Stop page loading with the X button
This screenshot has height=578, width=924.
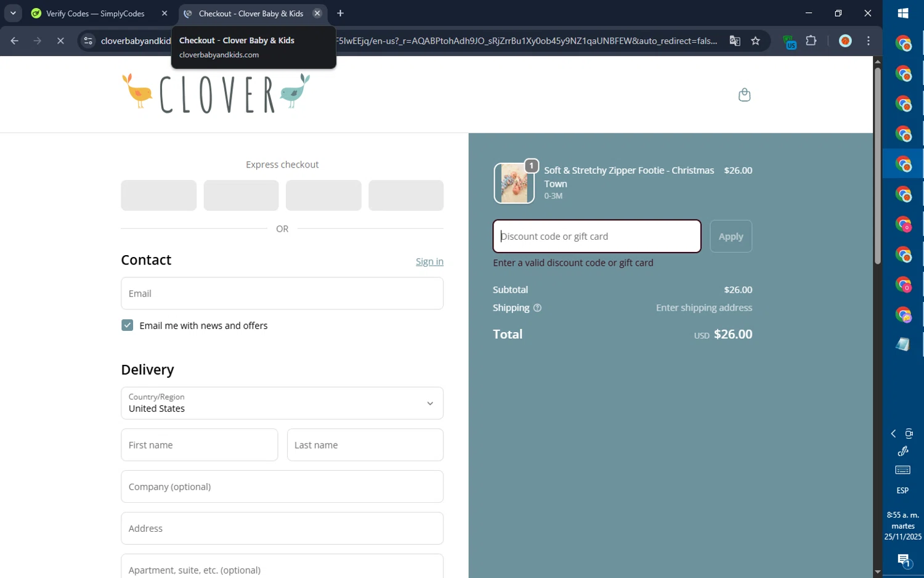pos(60,41)
